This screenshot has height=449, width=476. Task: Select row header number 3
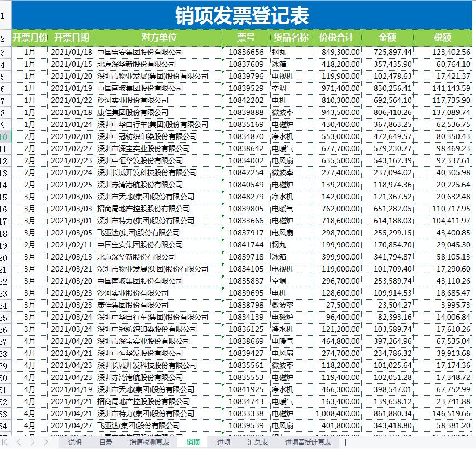coord(4,51)
